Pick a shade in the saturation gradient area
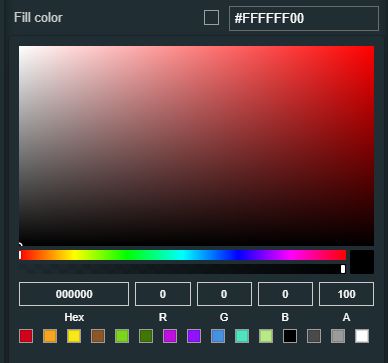 (196, 146)
